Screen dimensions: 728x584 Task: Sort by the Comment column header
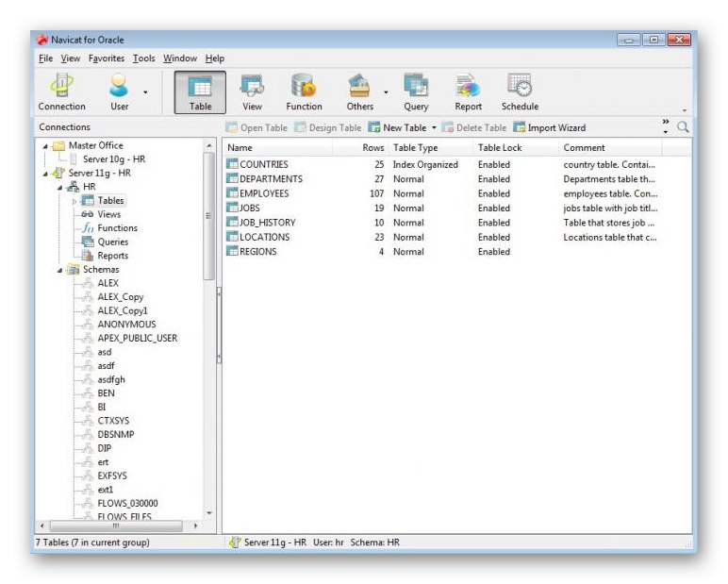(610, 148)
